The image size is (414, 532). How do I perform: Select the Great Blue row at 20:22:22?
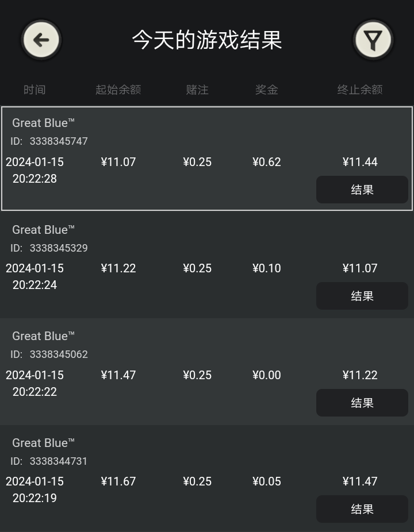207,372
